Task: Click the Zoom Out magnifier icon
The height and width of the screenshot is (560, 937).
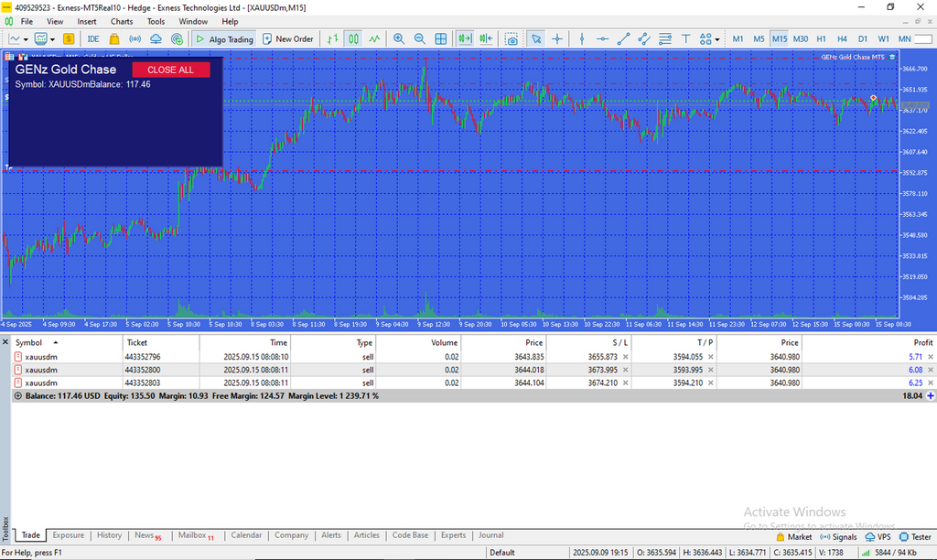Action: pyautogui.click(x=420, y=39)
